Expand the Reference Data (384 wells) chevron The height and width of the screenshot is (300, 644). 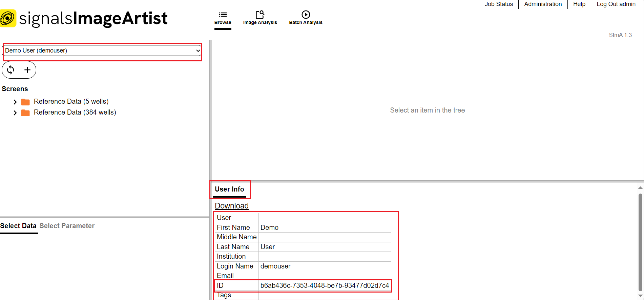(15, 113)
